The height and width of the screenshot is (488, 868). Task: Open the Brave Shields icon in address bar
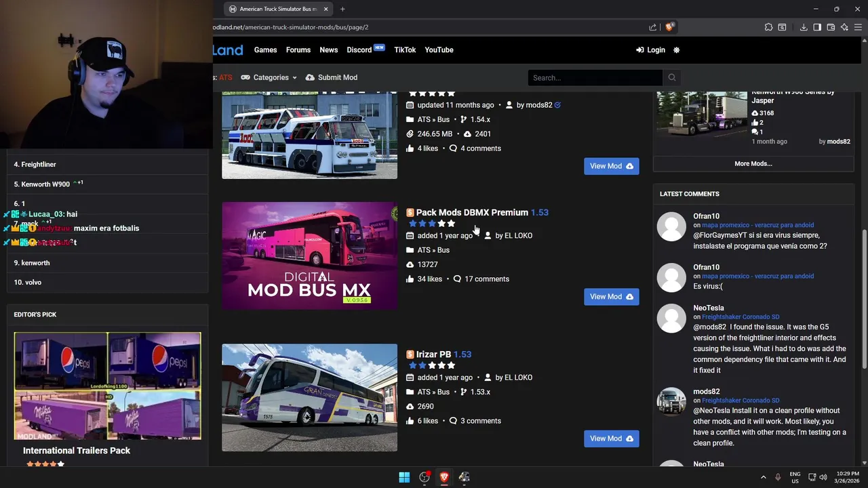[x=669, y=27]
